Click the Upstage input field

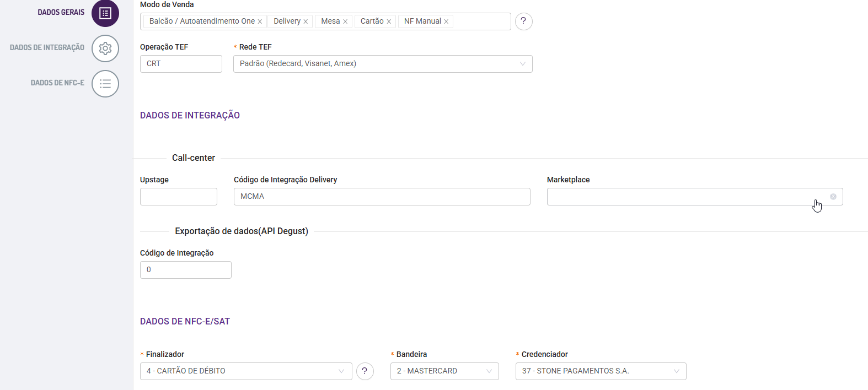178,197
